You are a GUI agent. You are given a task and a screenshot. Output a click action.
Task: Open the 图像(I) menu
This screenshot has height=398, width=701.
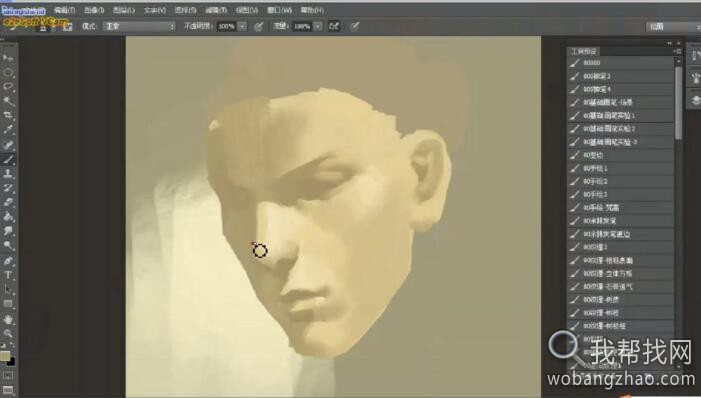coord(94,10)
